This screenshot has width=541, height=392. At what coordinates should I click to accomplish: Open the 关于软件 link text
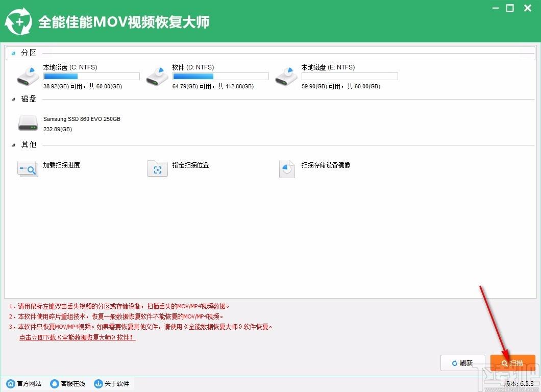[x=116, y=383]
